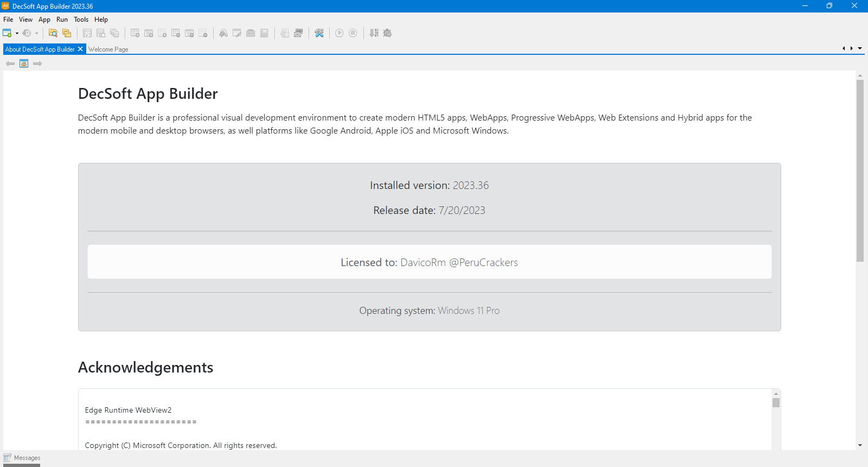This screenshot has width=868, height=467.
Task: Open the New app dropdown arrow
Action: (x=17, y=33)
